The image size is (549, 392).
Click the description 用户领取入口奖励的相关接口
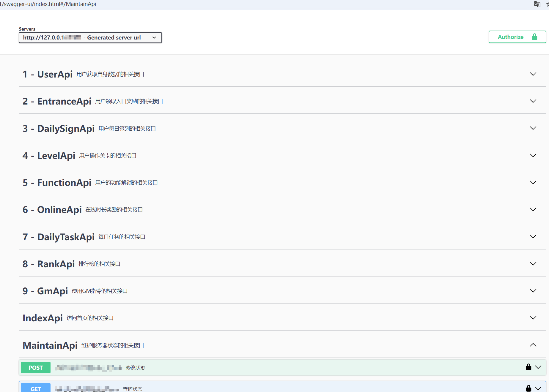(129, 101)
